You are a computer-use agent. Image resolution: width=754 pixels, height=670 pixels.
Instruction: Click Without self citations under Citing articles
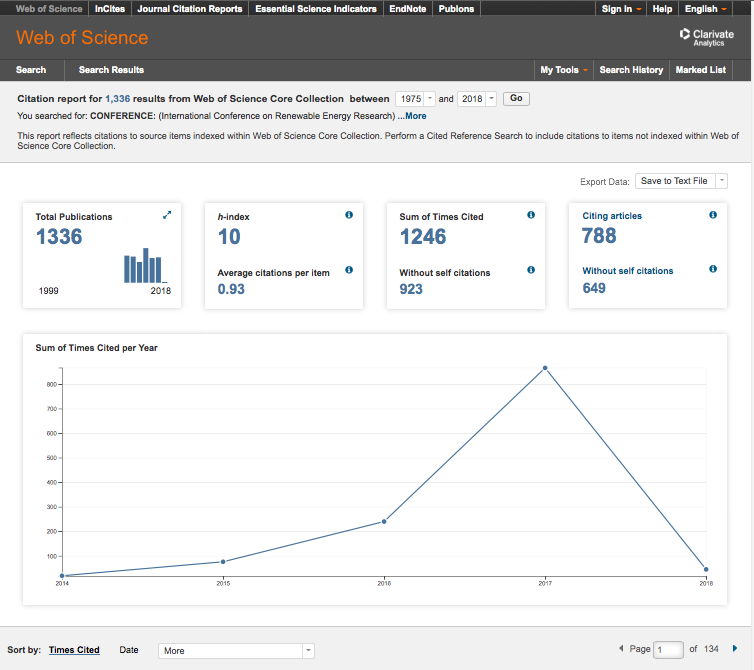pyautogui.click(x=628, y=271)
